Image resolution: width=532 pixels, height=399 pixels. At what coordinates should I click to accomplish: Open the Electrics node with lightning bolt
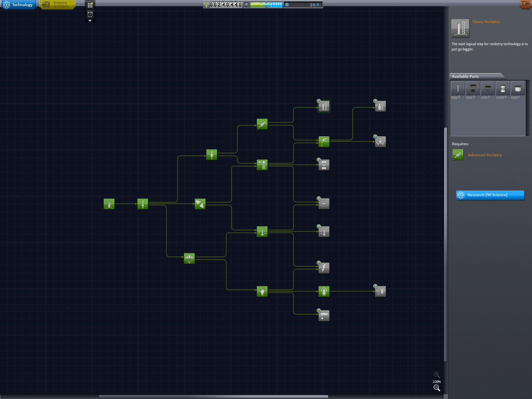(x=324, y=268)
